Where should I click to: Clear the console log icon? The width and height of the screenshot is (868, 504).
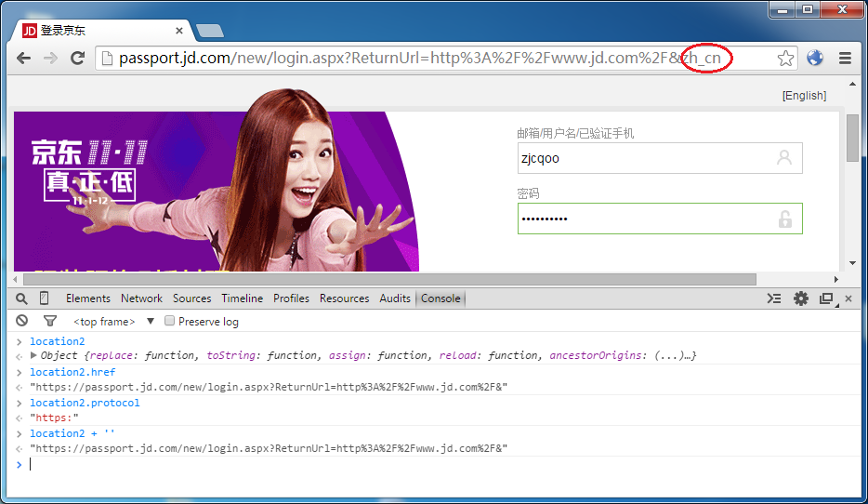point(22,321)
